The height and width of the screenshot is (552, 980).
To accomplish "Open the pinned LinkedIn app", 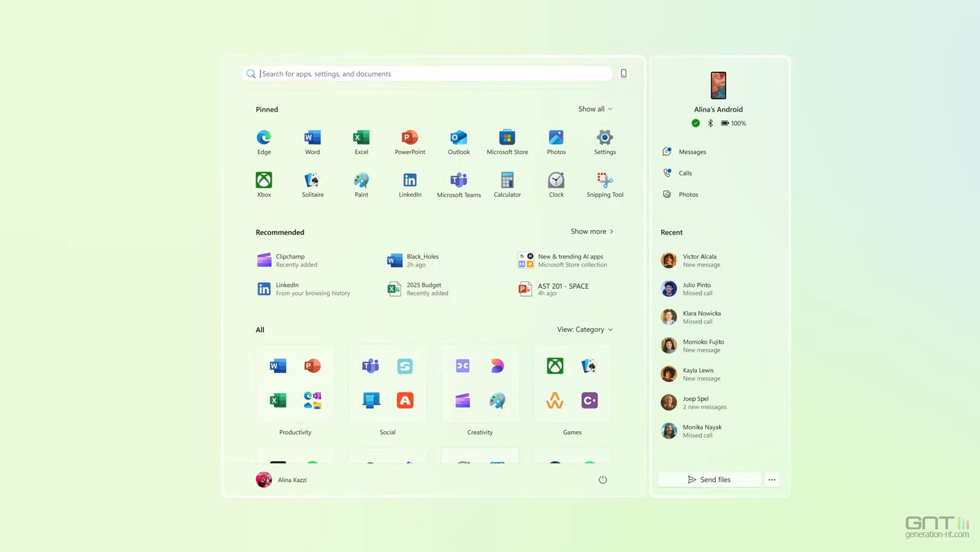I will [x=410, y=185].
